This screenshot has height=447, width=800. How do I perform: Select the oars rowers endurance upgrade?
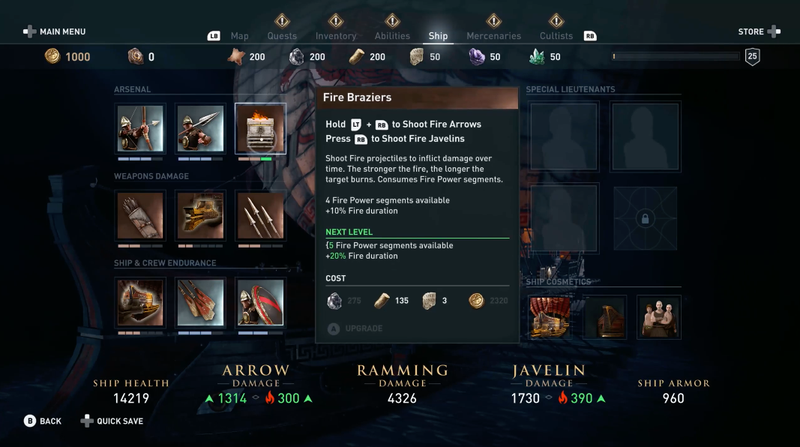pos(200,302)
